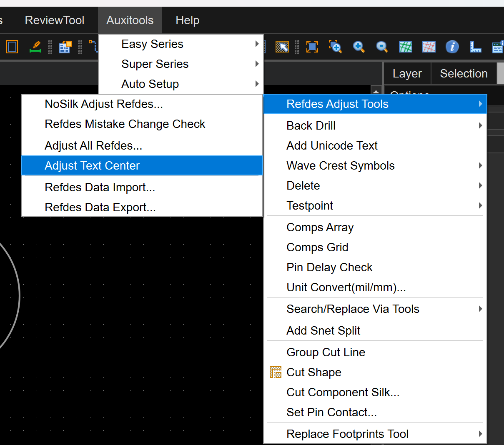Screen dimensions: 504x445
Task: Click the Zoom Fit icon
Action: click(x=312, y=47)
